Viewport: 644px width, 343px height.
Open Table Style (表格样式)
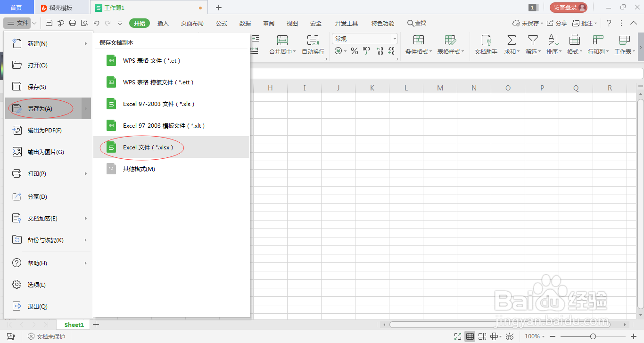click(450, 45)
